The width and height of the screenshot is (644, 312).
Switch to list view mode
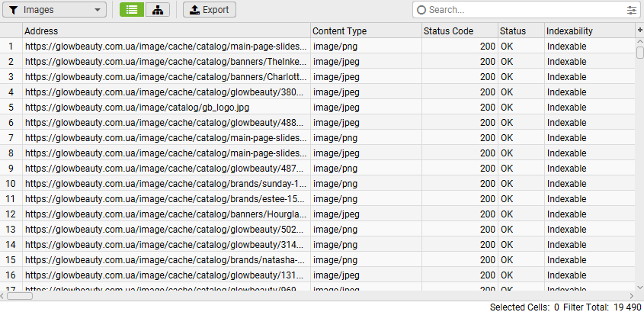coord(132,10)
